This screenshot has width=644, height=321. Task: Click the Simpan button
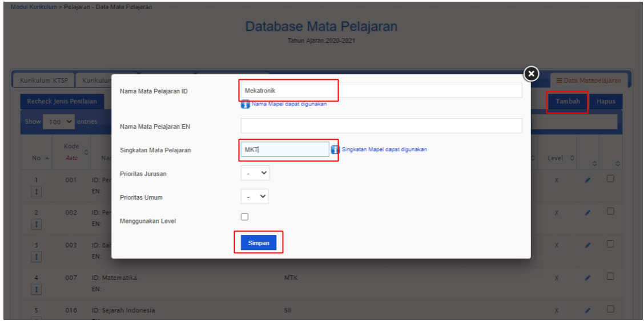point(259,243)
